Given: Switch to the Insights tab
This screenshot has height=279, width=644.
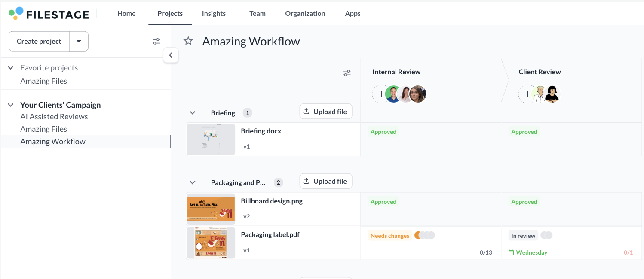Looking at the screenshot, I should click(x=214, y=14).
